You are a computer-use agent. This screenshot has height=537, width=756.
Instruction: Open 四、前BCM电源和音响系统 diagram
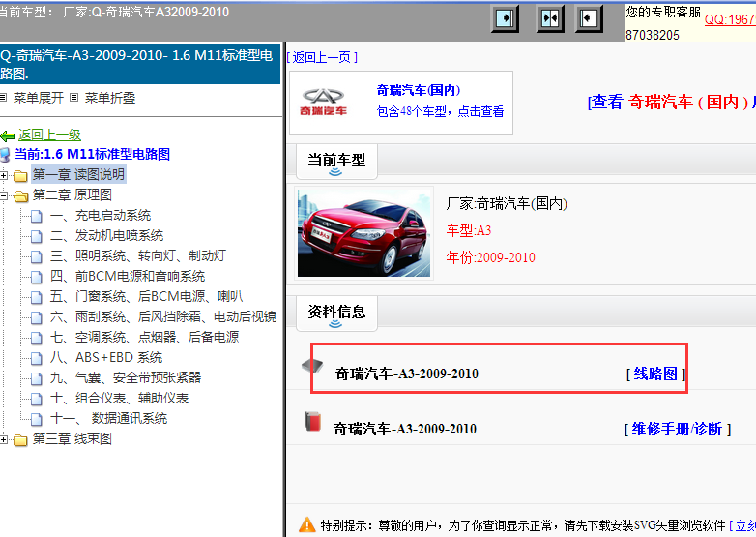(128, 276)
